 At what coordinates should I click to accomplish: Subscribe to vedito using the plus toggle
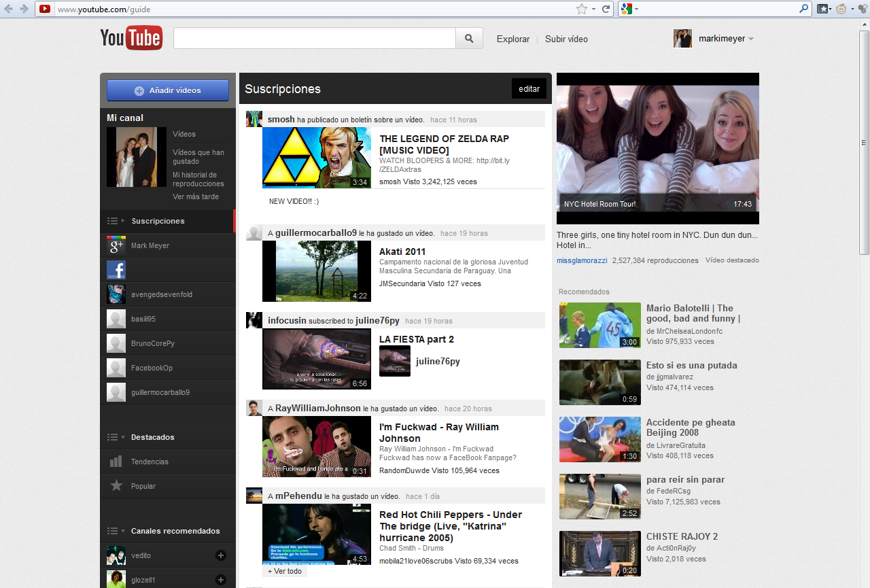pos(220,555)
